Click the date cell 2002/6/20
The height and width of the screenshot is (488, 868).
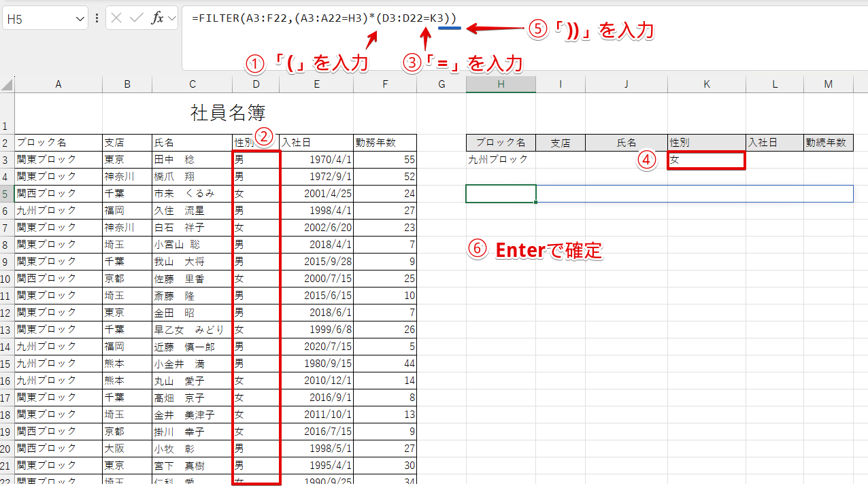pyautogui.click(x=316, y=228)
